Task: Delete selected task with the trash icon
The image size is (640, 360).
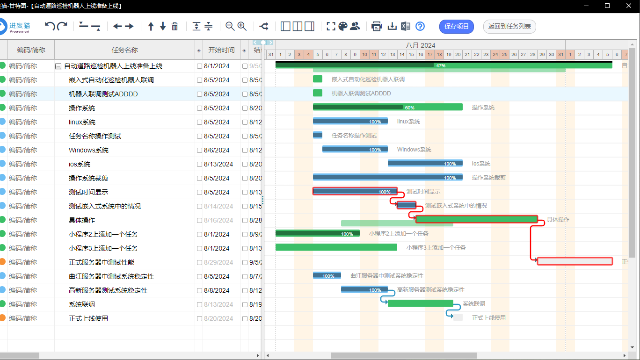Action: point(175,26)
